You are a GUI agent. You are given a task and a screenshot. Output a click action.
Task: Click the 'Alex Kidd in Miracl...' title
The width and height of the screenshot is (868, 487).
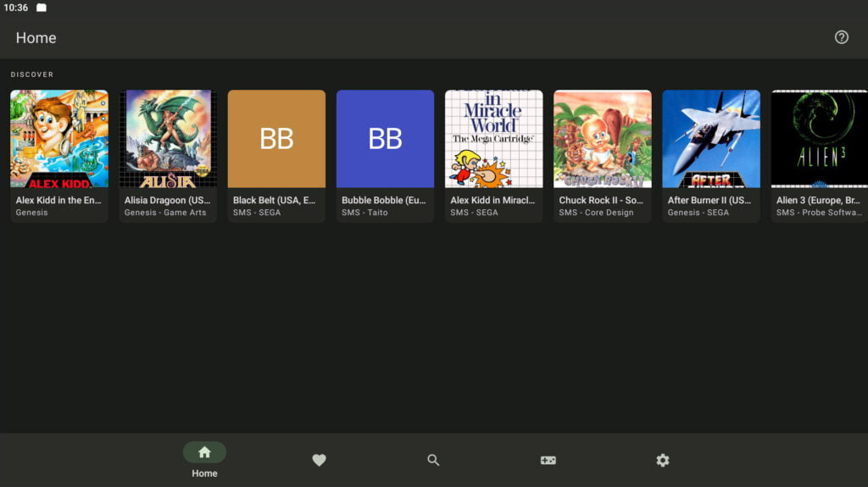492,201
